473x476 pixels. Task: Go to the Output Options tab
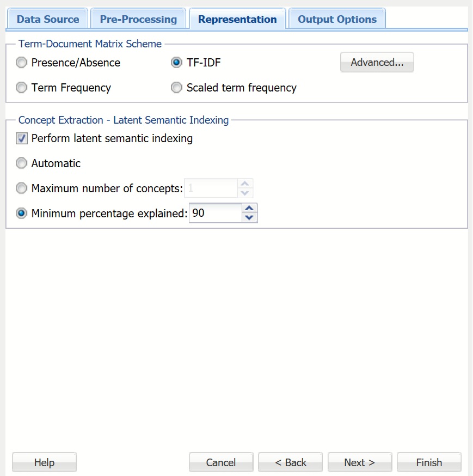[337, 19]
